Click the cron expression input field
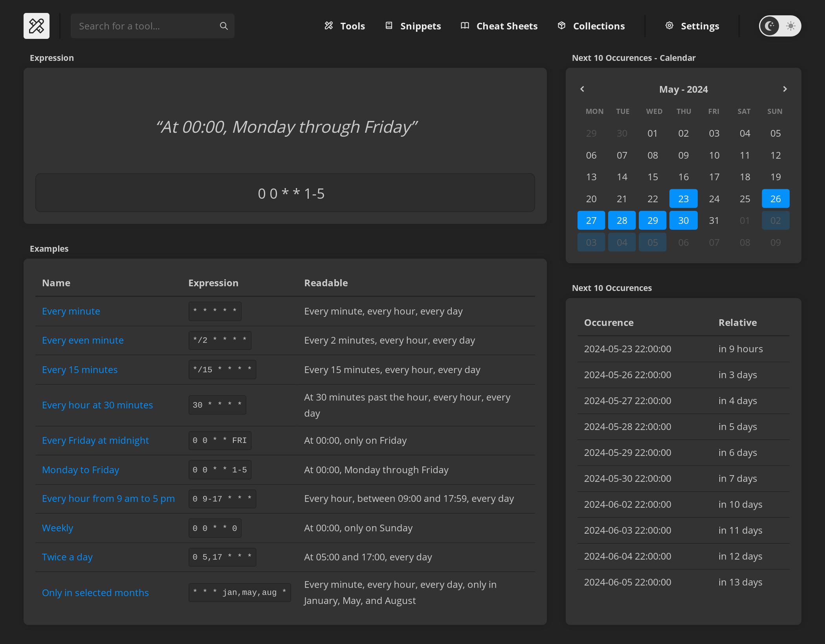The width and height of the screenshot is (825, 644). click(x=285, y=193)
